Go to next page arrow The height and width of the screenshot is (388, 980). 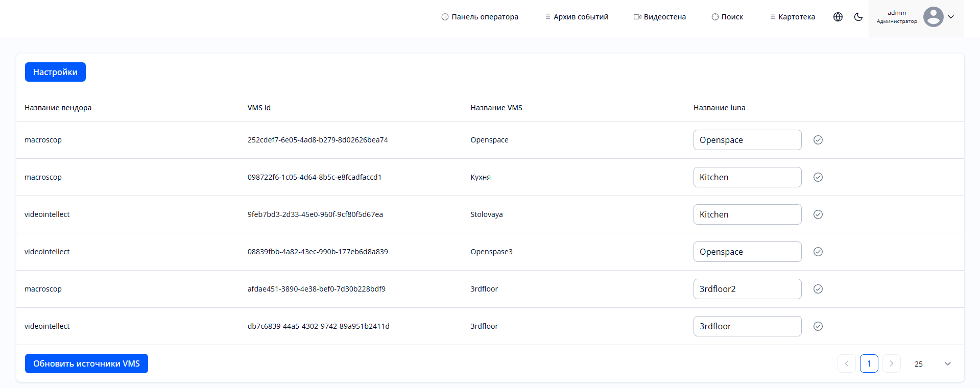[x=892, y=363]
